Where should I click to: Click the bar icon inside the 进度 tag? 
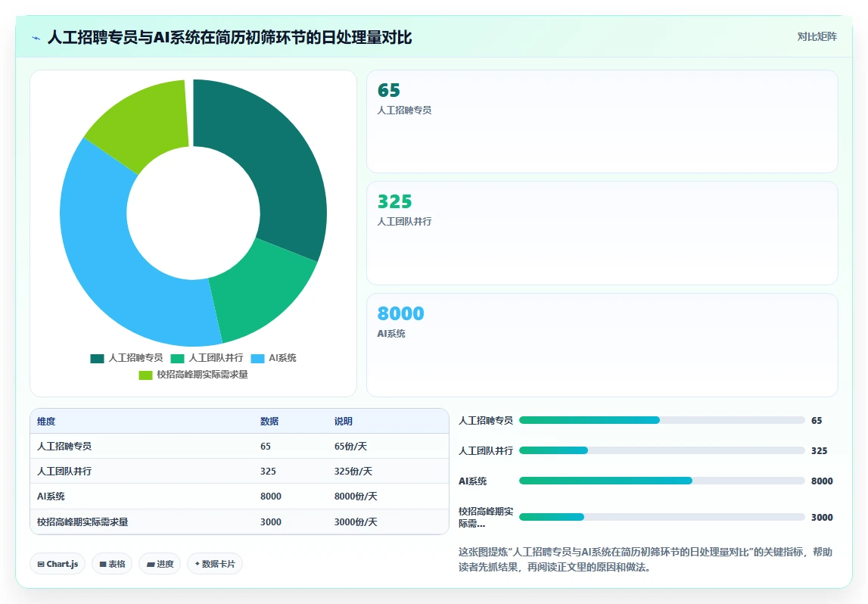pos(151,564)
